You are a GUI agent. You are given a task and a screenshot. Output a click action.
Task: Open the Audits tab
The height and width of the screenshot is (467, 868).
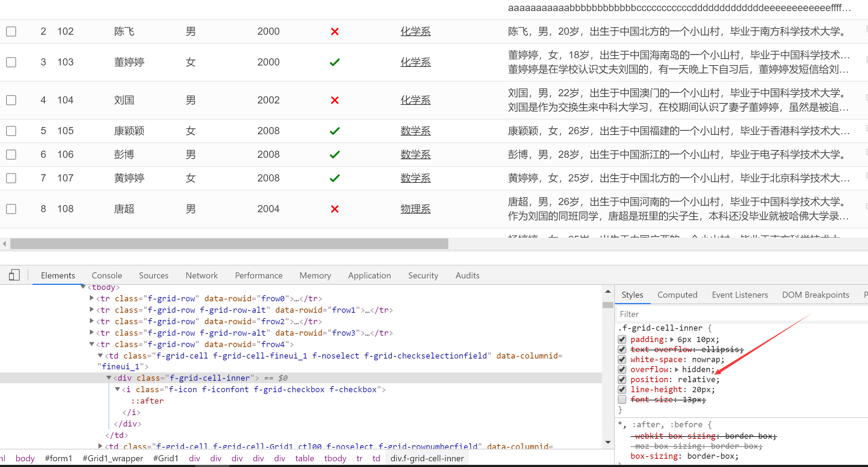click(467, 275)
